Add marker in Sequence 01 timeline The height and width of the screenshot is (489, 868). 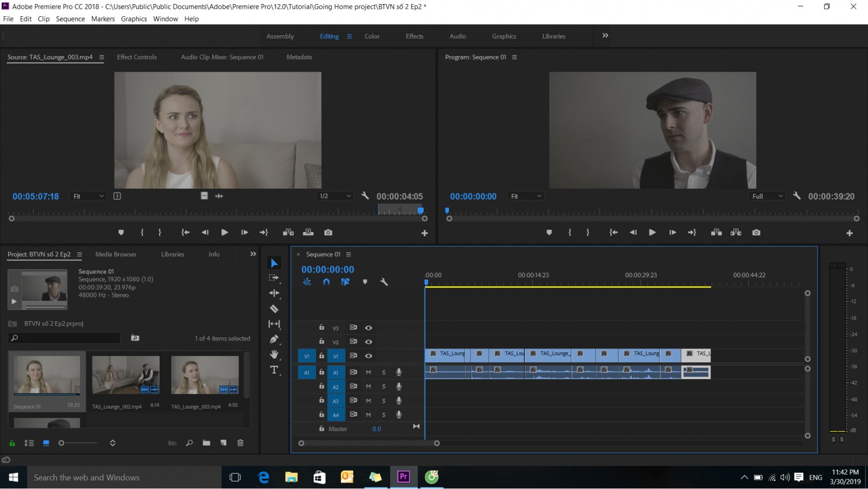[x=365, y=282]
